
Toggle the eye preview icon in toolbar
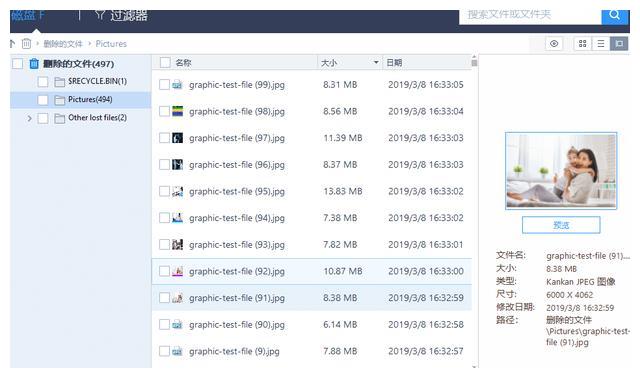(x=554, y=44)
